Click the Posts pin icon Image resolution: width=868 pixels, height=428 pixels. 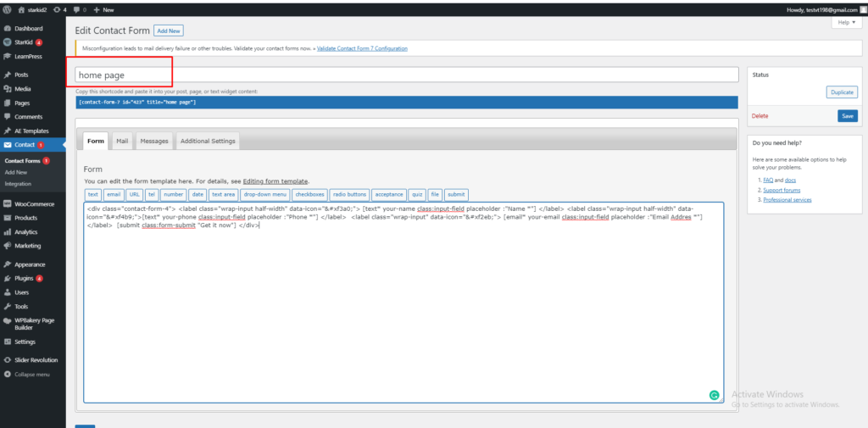click(x=8, y=75)
